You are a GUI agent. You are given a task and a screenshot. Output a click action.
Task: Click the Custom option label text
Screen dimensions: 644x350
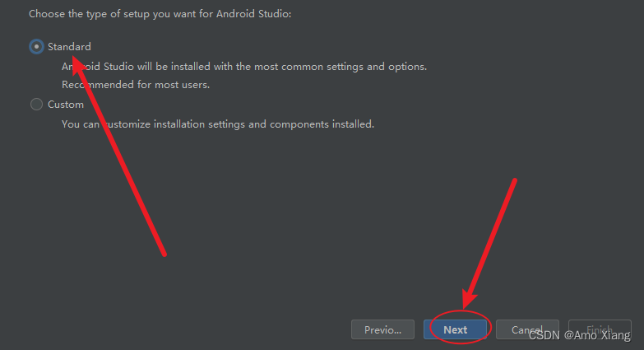coord(66,105)
